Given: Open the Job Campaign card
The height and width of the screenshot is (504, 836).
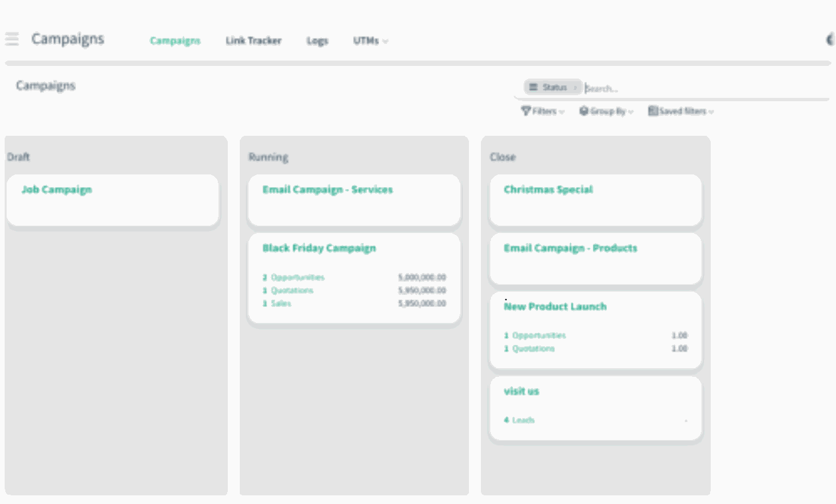Looking at the screenshot, I should pyautogui.click(x=57, y=190).
